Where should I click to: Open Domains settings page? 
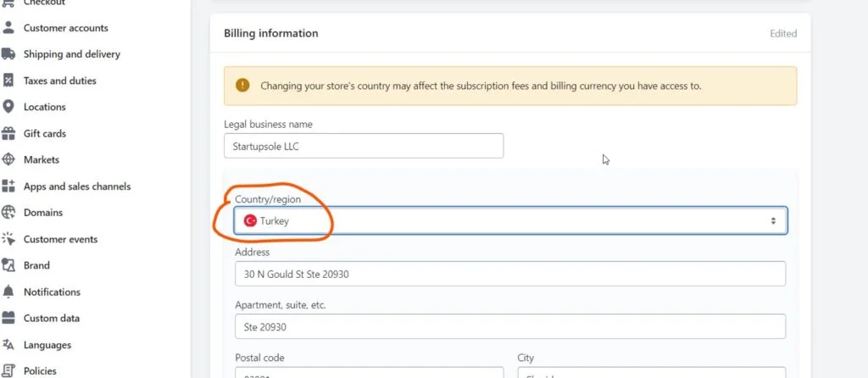tap(42, 213)
